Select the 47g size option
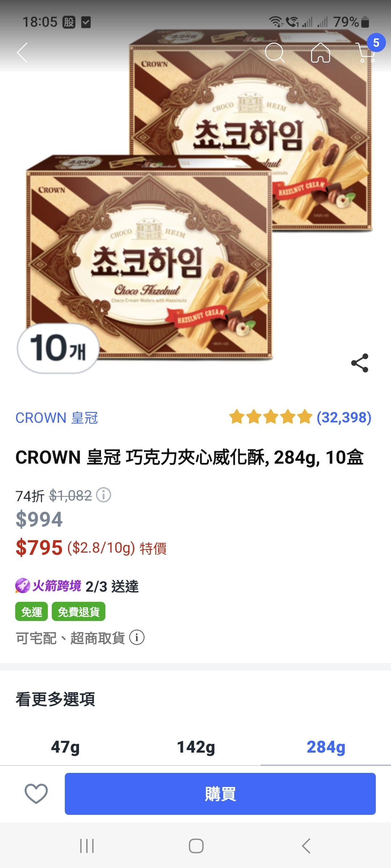Image resolution: width=391 pixels, height=868 pixels. (65, 747)
